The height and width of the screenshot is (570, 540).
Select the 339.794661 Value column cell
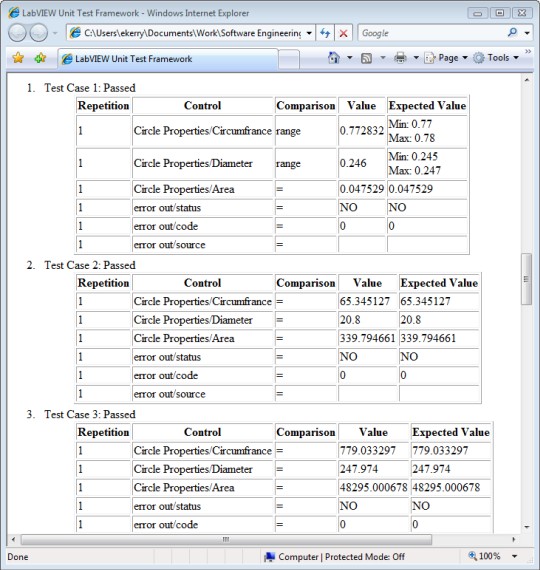tap(368, 338)
